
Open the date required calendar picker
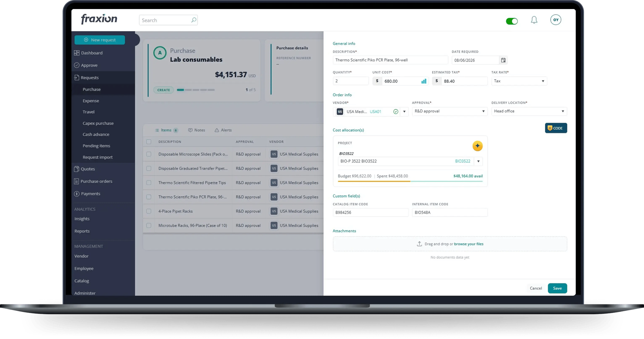(x=503, y=60)
